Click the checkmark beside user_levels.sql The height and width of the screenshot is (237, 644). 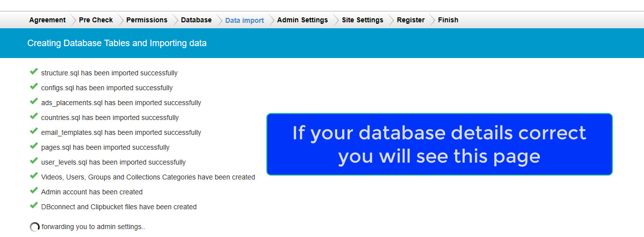coord(34,161)
